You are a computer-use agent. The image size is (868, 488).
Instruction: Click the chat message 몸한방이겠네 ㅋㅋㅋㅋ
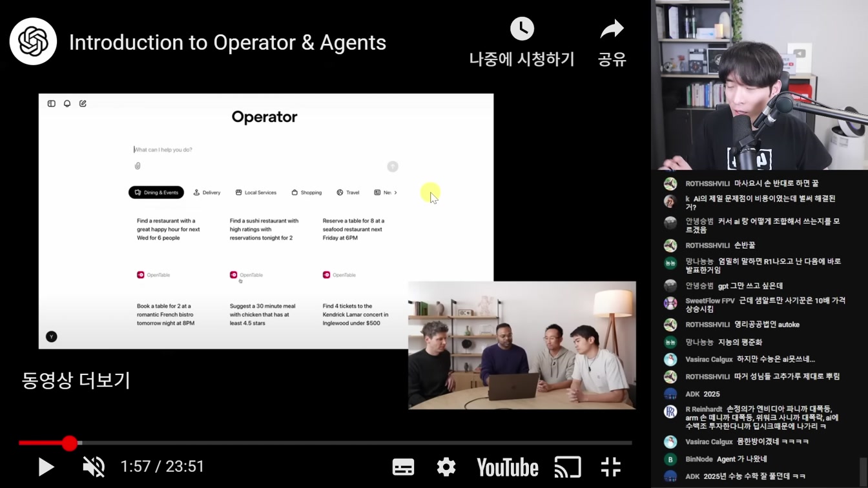point(773,442)
